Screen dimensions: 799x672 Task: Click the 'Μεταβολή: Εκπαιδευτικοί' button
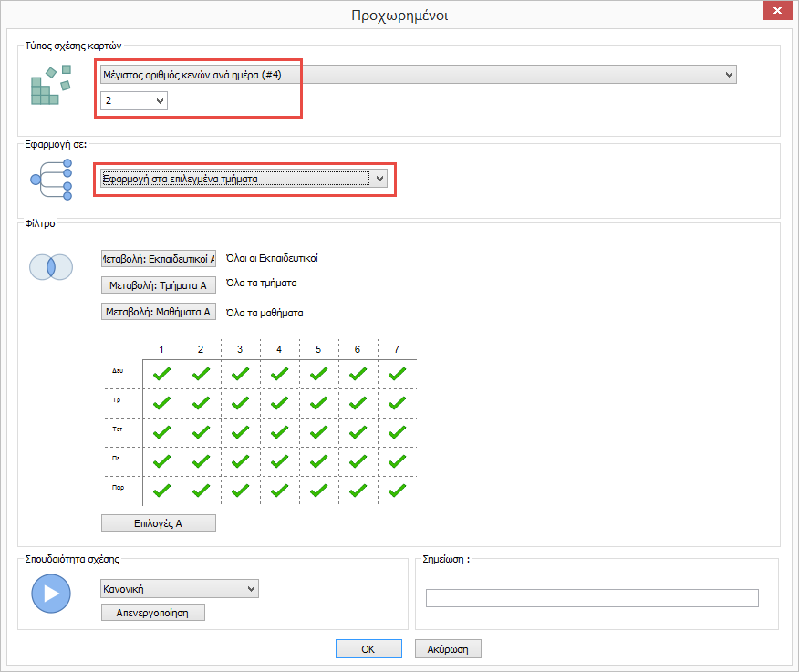click(x=158, y=259)
